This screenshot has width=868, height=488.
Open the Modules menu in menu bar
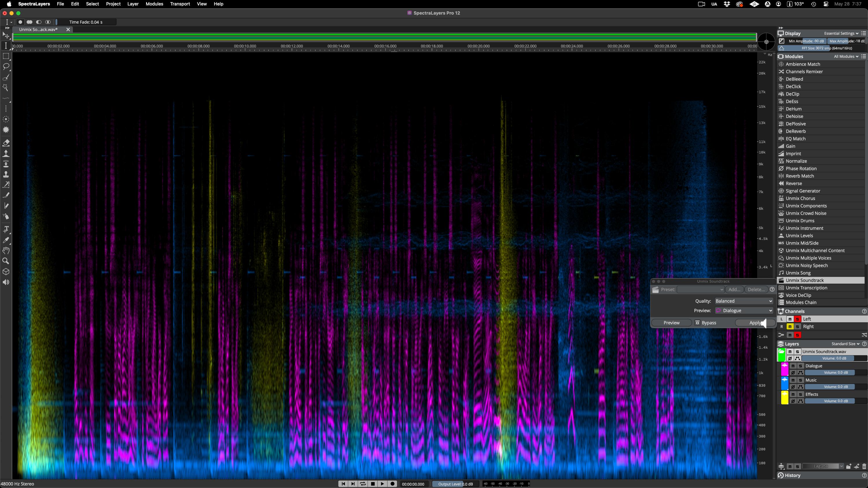pos(154,4)
